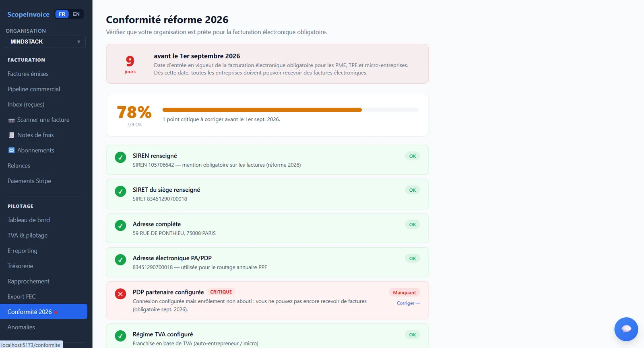Click the Notes de frais receipt icon
This screenshot has height=348, width=644.
[12, 135]
